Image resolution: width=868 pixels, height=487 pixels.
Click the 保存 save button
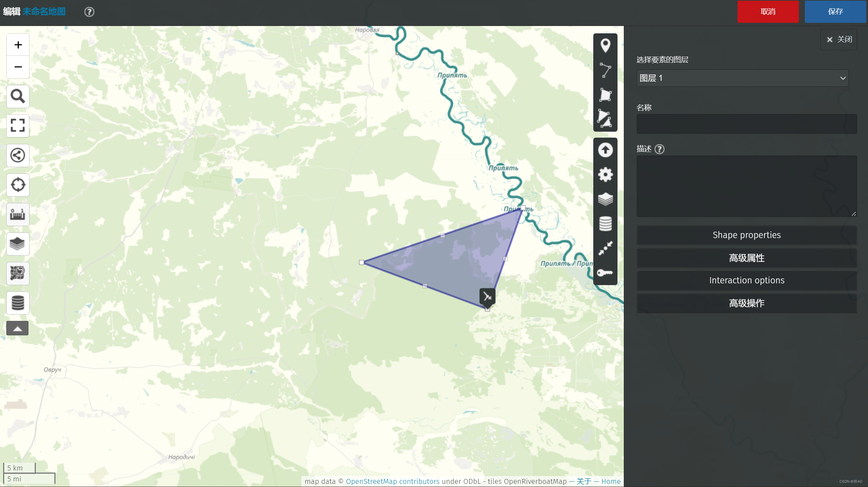click(x=835, y=12)
